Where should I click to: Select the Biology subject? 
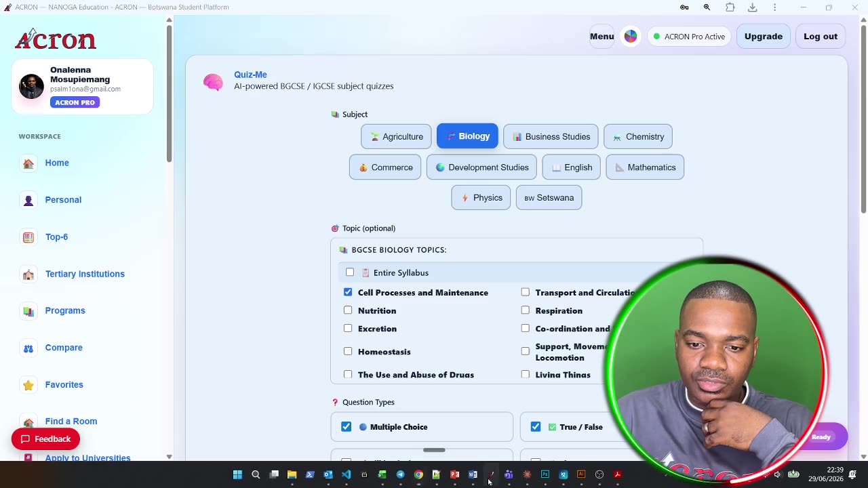(467, 136)
